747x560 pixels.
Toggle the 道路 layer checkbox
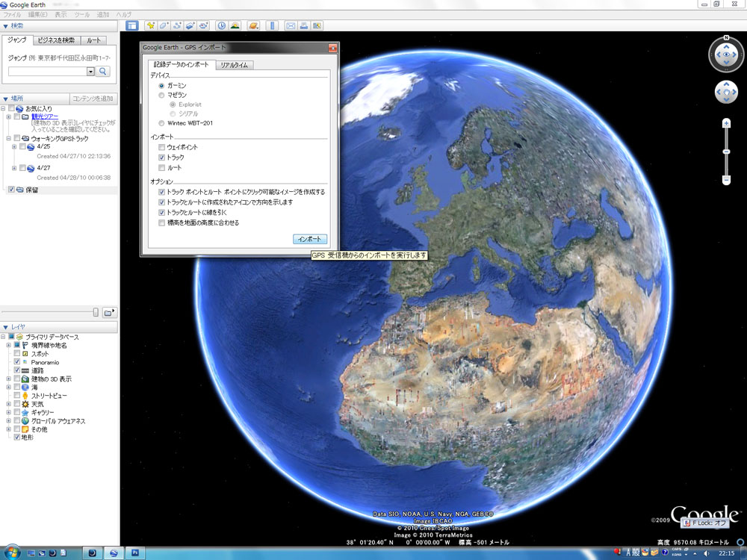coord(17,370)
